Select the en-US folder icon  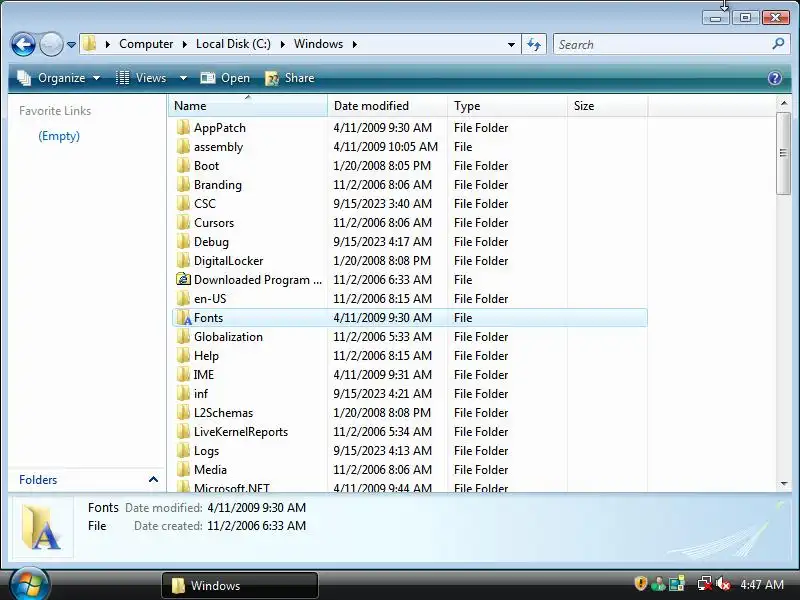tap(183, 298)
